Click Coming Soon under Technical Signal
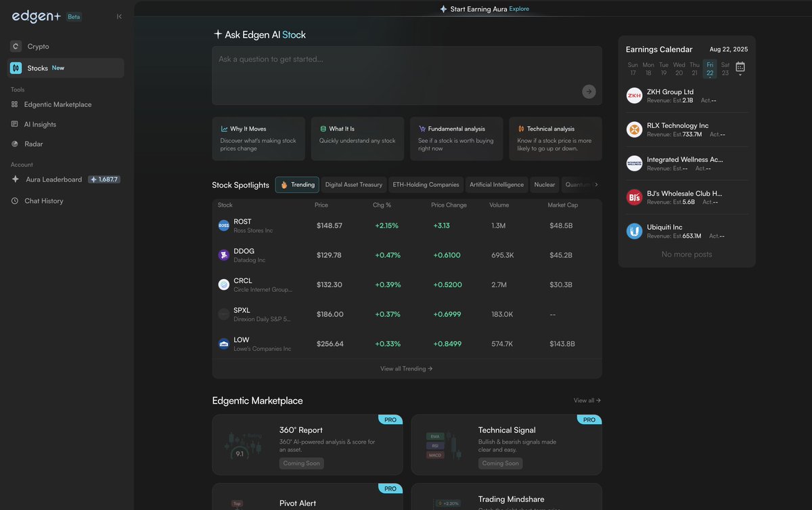 click(501, 463)
